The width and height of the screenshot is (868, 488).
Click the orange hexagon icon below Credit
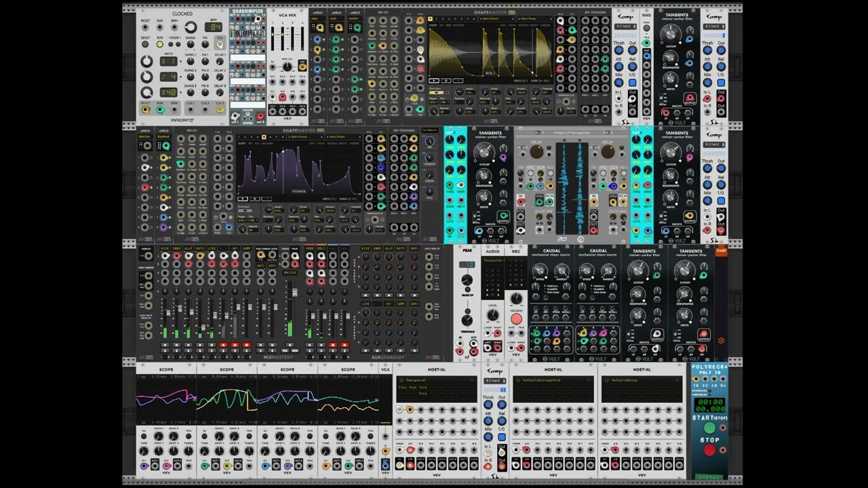tap(721, 340)
